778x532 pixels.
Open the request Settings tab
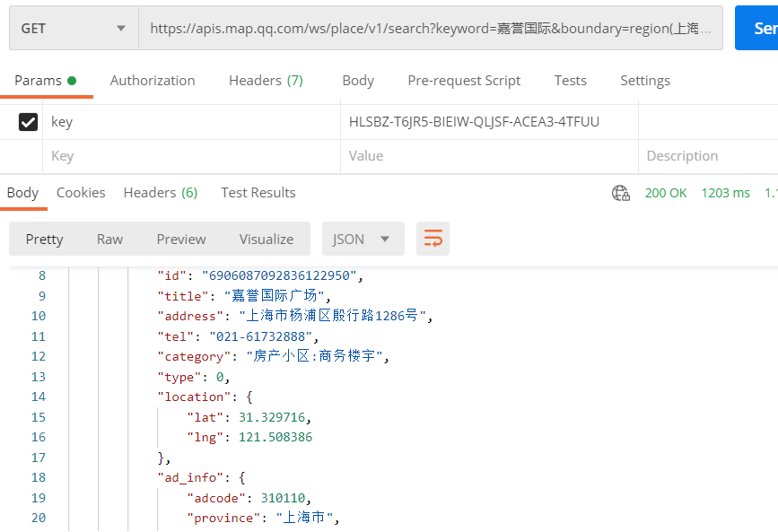pyautogui.click(x=645, y=81)
